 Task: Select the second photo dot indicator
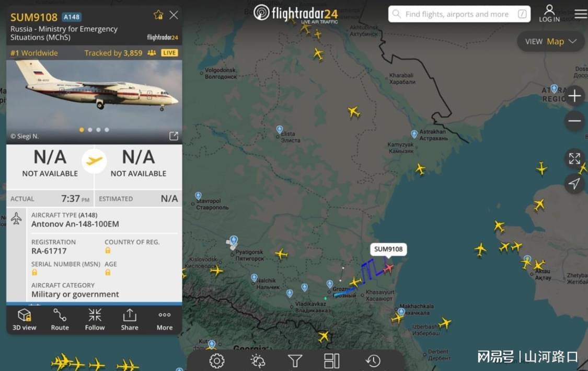point(90,130)
